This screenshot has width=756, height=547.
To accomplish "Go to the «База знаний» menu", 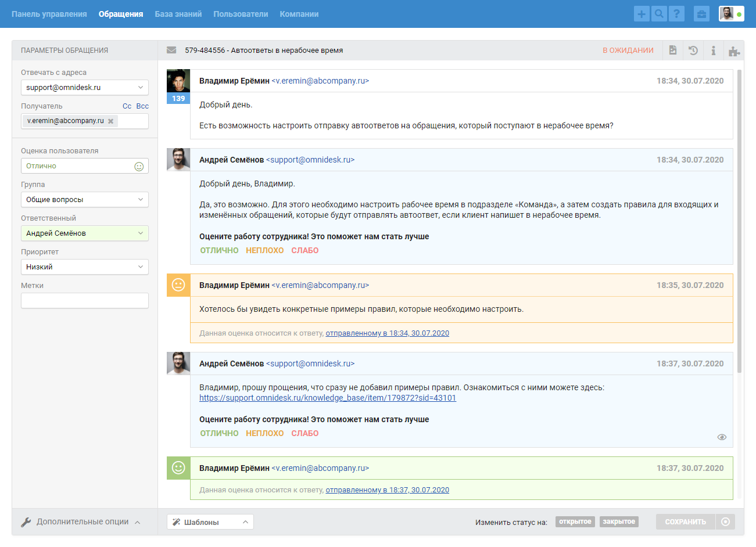I will (x=178, y=14).
